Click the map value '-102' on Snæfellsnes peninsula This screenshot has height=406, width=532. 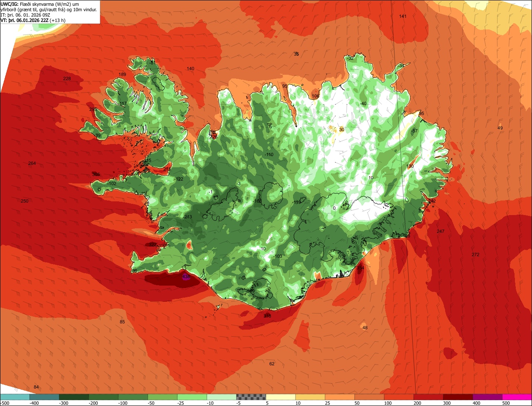pos(112,183)
